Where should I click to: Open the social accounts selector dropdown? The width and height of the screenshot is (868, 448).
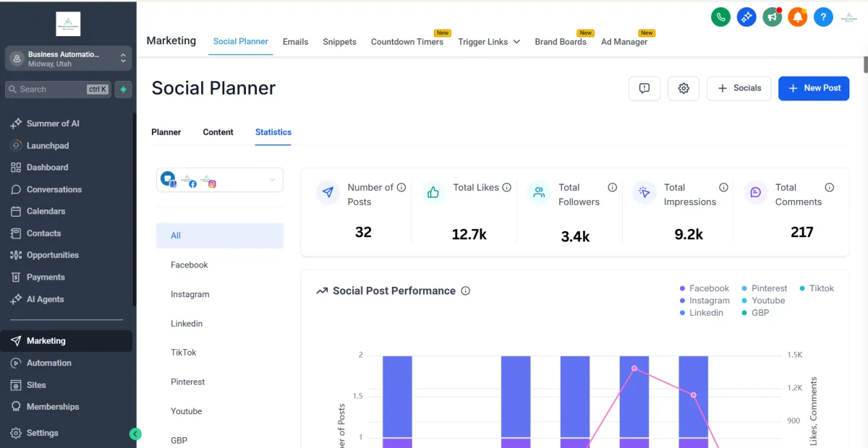[x=220, y=180]
